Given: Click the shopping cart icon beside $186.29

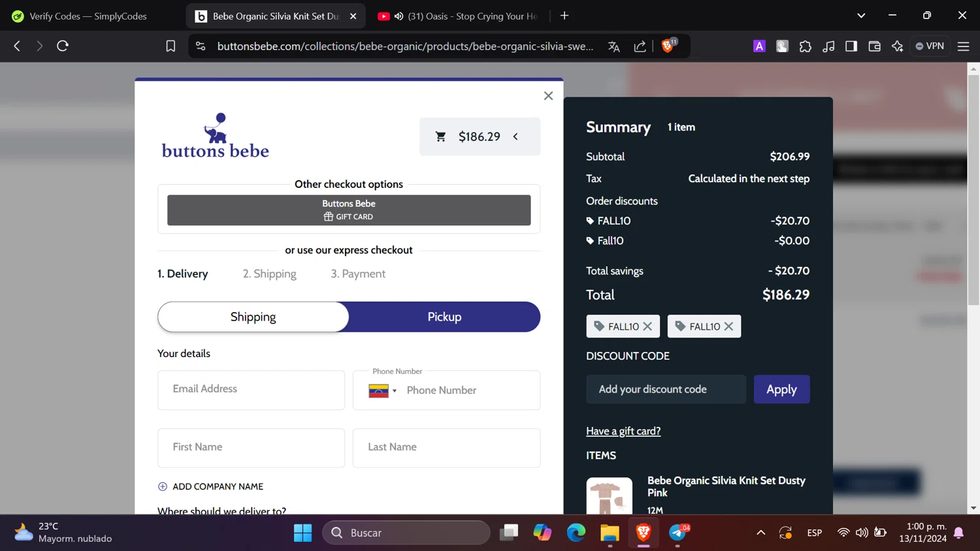Looking at the screenshot, I should [x=441, y=136].
